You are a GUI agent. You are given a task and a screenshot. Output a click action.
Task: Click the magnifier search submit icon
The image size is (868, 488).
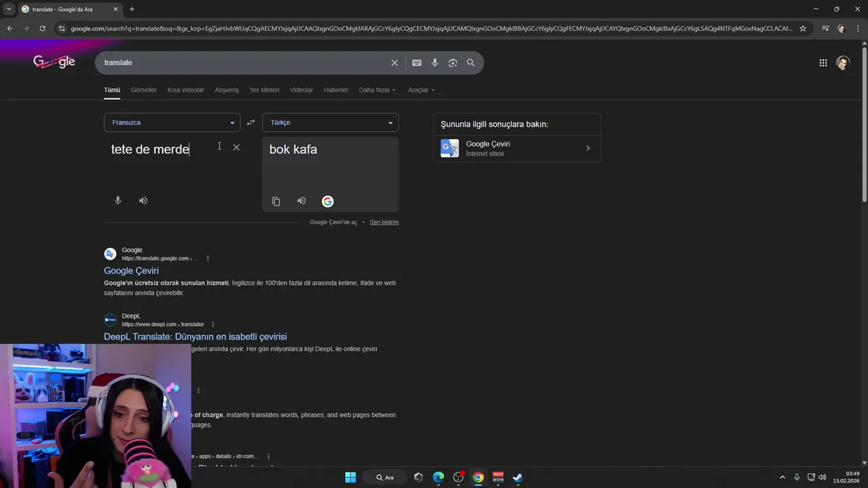point(471,62)
